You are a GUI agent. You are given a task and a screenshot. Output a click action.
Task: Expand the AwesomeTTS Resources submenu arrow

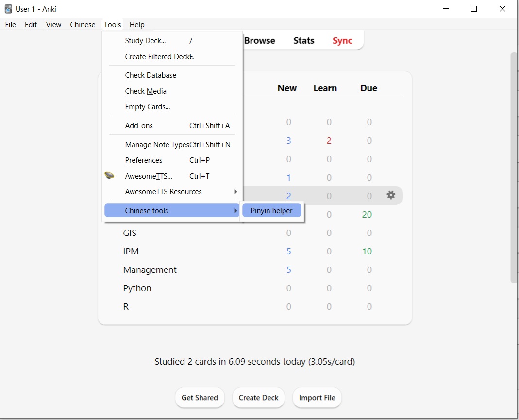[235, 192]
